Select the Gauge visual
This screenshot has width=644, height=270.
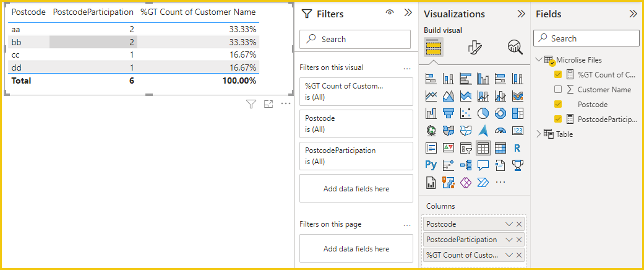500,131
